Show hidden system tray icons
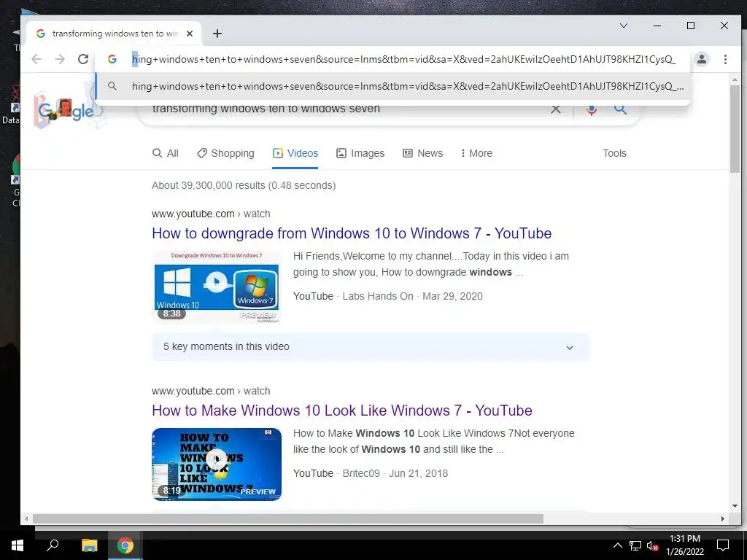 tap(617, 545)
